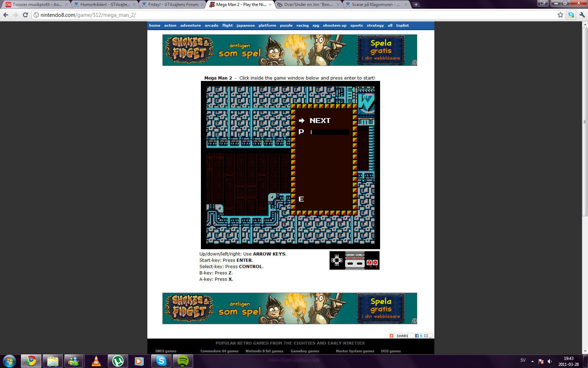Image resolution: width=588 pixels, height=368 pixels.
Task: Open Commodore 64 games link
Action: [x=219, y=351]
